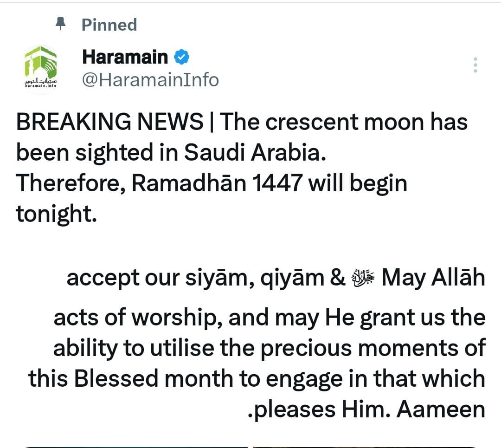Click the blue verified badge
This screenshot has width=501, height=448.
point(181,57)
